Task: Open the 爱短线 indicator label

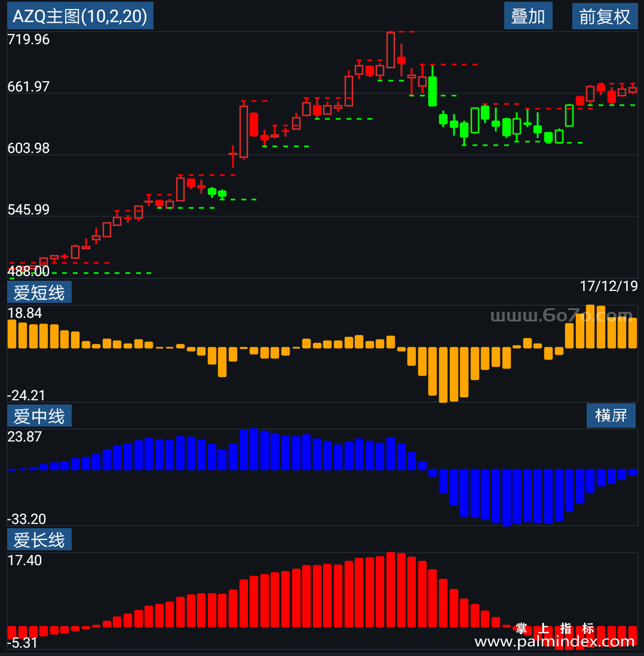Action: tap(39, 292)
